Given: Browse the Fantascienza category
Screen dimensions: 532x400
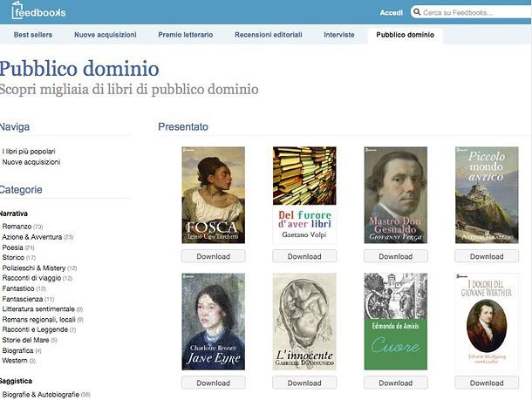Looking at the screenshot, I should pos(23,299).
